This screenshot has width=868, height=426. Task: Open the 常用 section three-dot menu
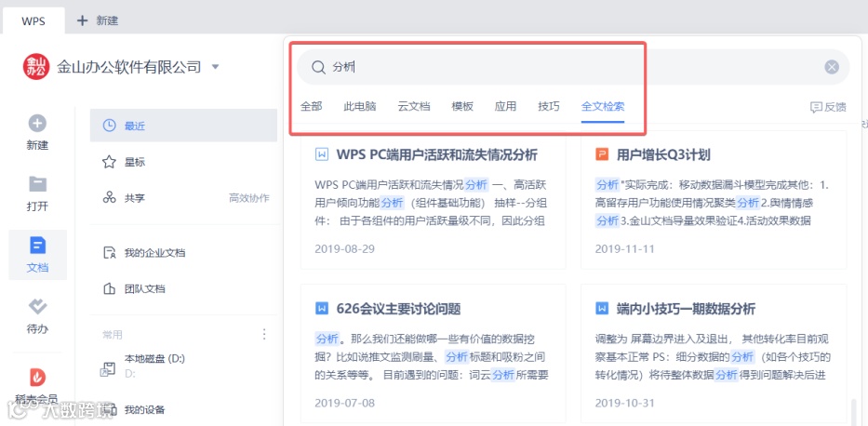pos(264,334)
